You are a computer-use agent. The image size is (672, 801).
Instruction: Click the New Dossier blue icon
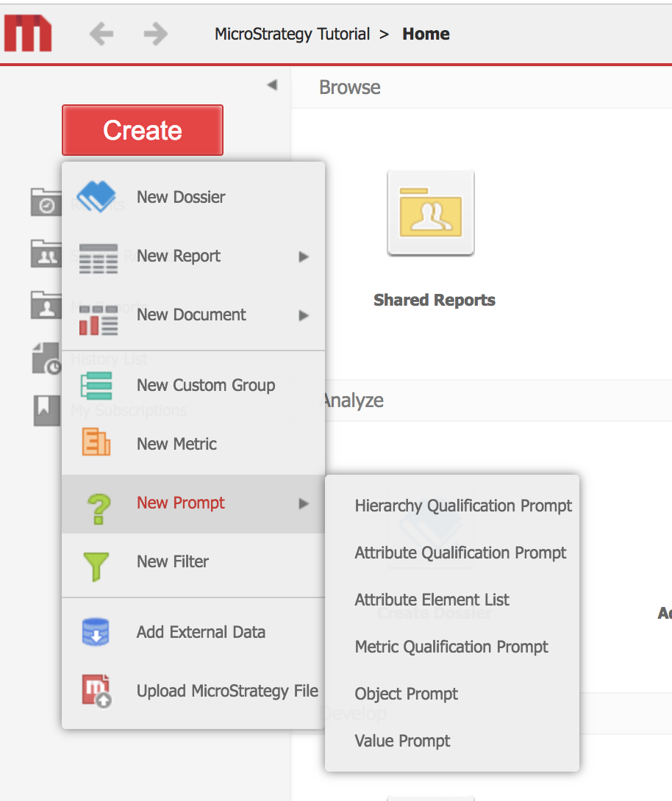click(x=96, y=196)
